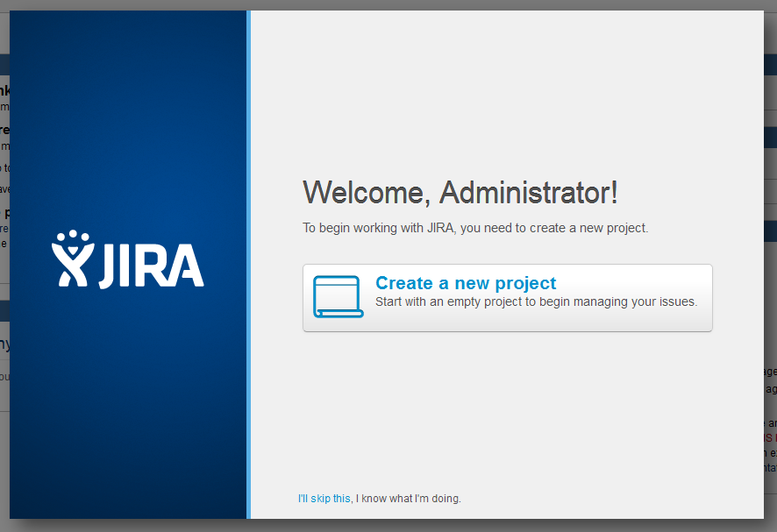
Task: Click the Create a new project button
Action: pos(508,298)
